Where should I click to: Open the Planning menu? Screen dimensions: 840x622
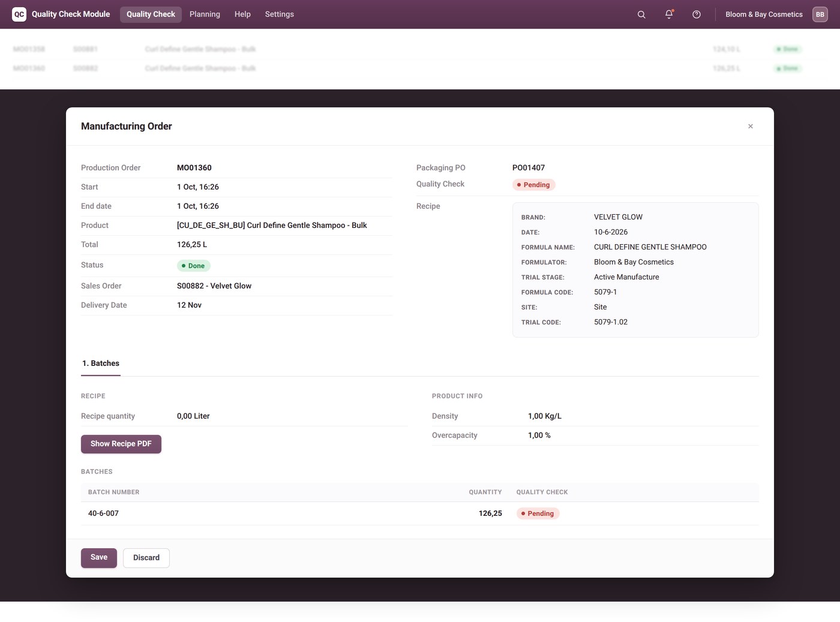[205, 14]
